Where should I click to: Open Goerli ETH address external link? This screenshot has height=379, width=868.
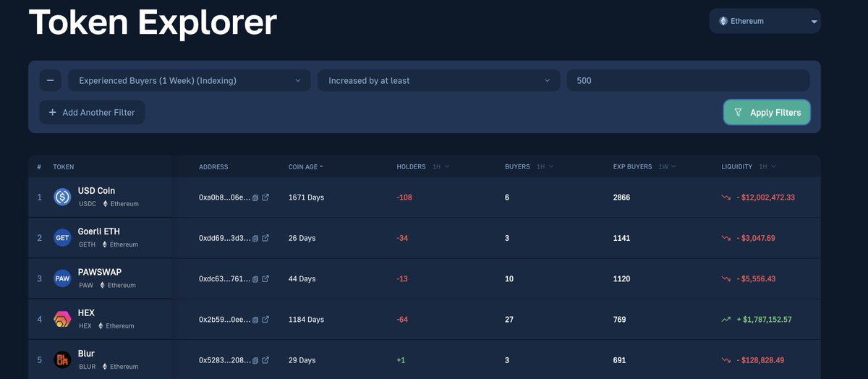click(x=265, y=238)
